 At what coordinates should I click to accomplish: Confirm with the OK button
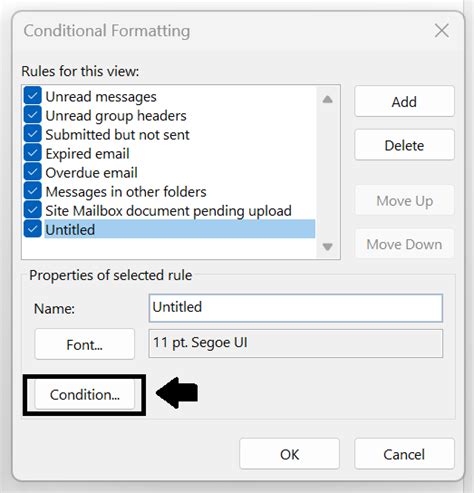point(289,454)
